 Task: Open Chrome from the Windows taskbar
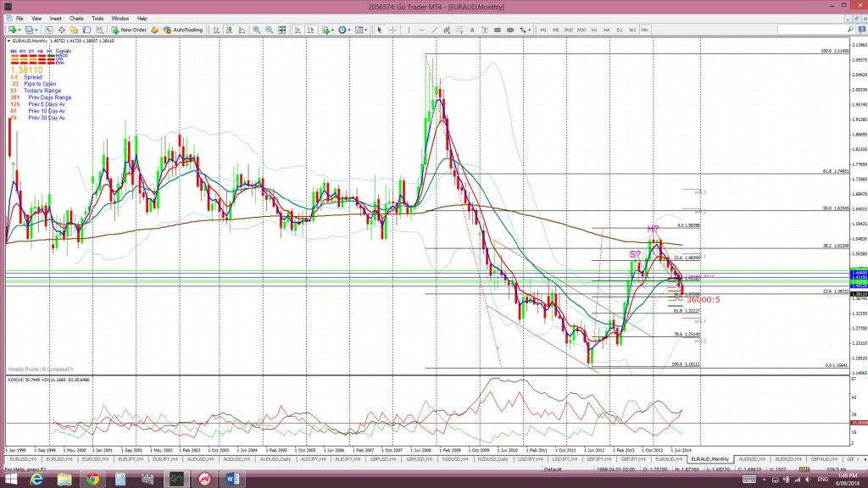coord(92,480)
